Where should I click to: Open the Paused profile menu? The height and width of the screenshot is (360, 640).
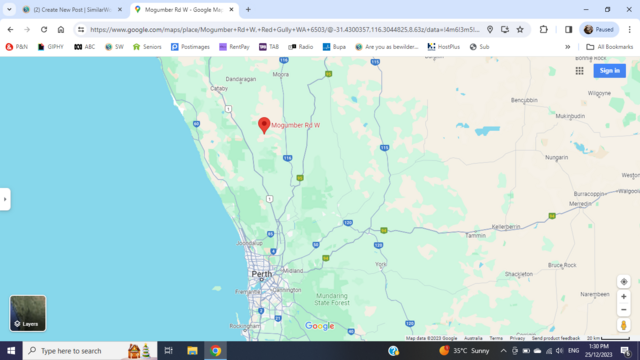click(x=599, y=29)
